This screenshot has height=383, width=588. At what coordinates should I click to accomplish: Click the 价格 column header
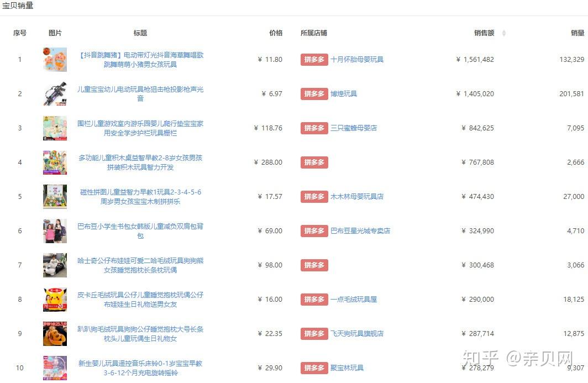pos(275,33)
